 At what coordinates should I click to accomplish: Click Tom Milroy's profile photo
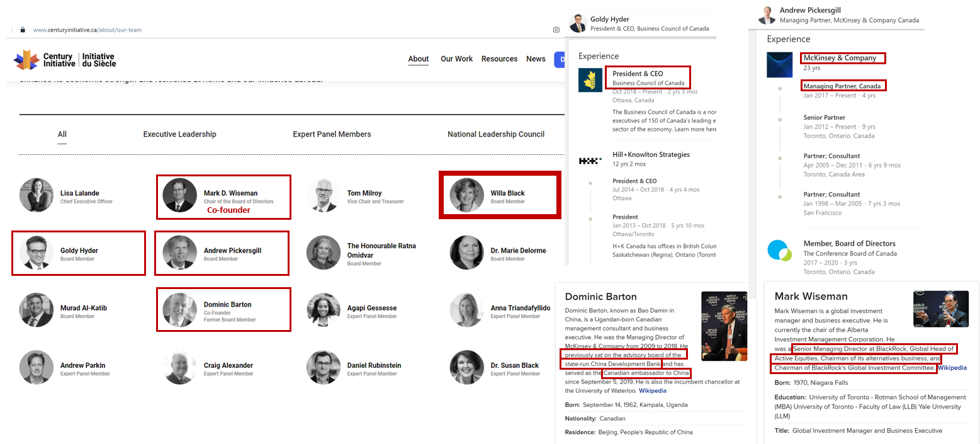click(x=324, y=195)
